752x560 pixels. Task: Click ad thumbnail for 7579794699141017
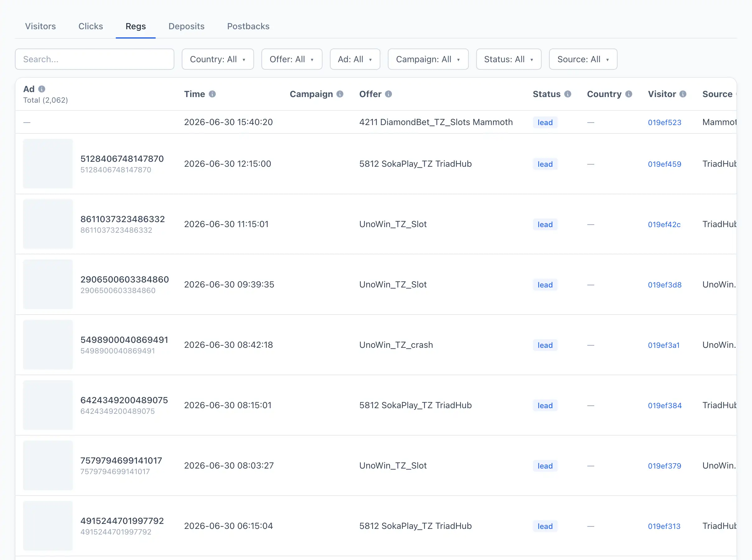click(48, 465)
